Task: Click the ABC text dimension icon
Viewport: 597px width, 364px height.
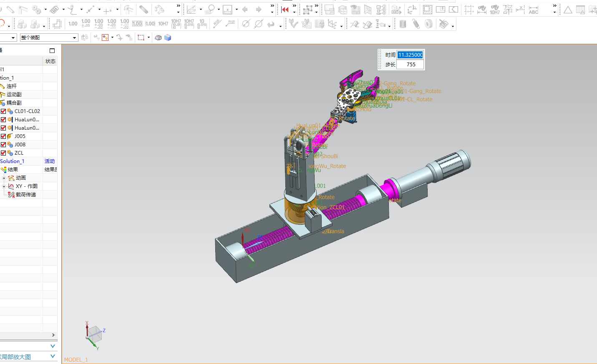Action: click(x=534, y=9)
